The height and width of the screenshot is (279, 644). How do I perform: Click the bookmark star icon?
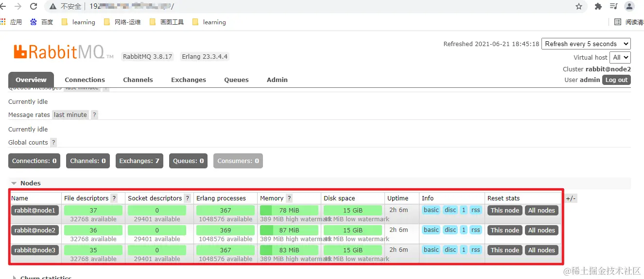tap(579, 6)
